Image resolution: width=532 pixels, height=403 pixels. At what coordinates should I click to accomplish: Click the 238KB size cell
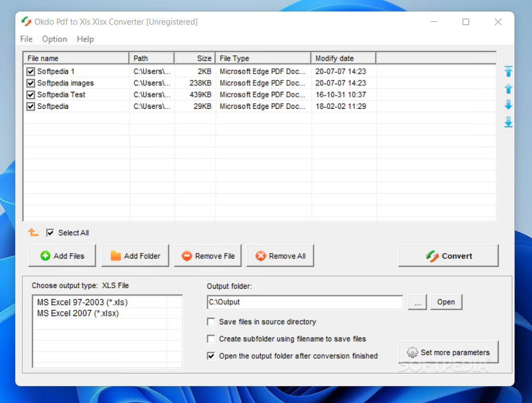tap(201, 83)
